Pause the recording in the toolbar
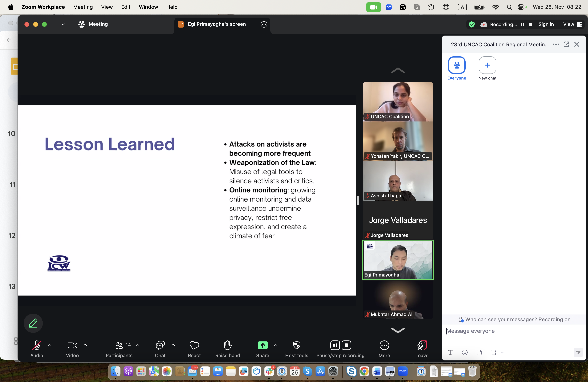The image size is (588, 382). pyautogui.click(x=335, y=345)
